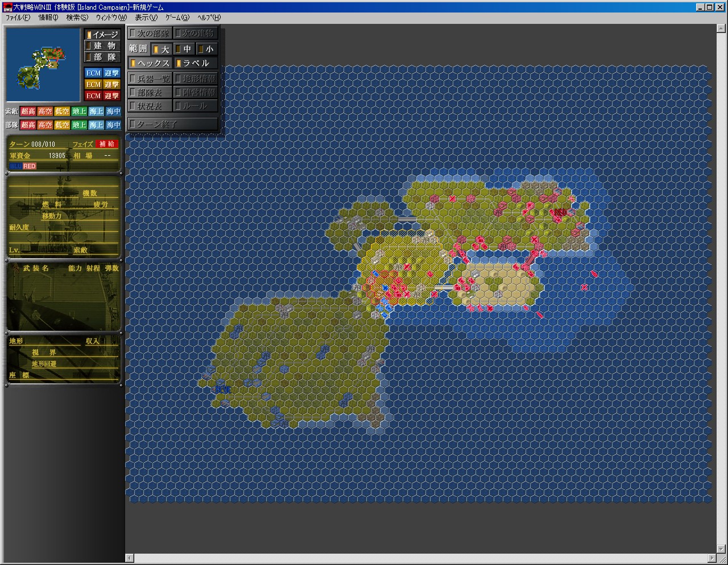This screenshot has height=565, width=728.
Task: Toggle the blue 迎撃 indicator
Action: coord(111,73)
